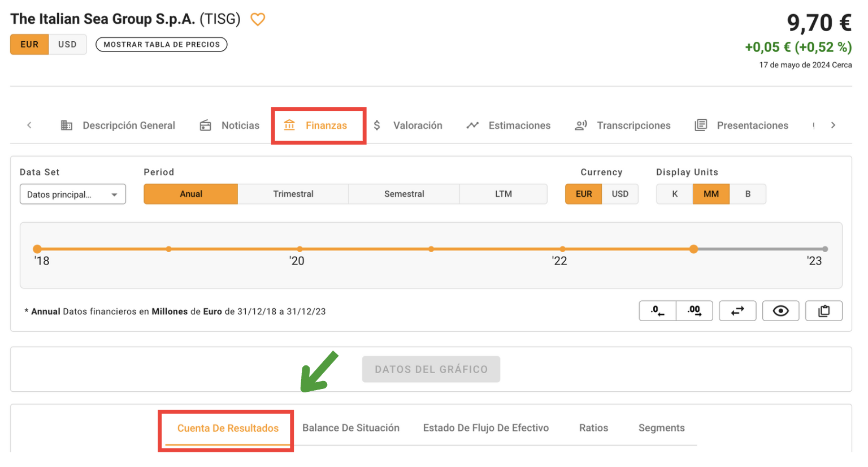Advance tabs with the right chevron arrow
This screenshot has width=868, height=467.
click(833, 125)
